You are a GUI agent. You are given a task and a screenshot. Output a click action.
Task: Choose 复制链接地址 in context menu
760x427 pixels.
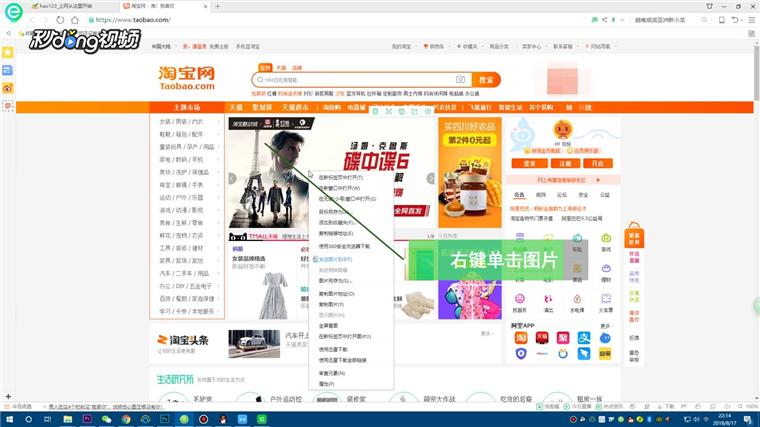click(x=350, y=233)
